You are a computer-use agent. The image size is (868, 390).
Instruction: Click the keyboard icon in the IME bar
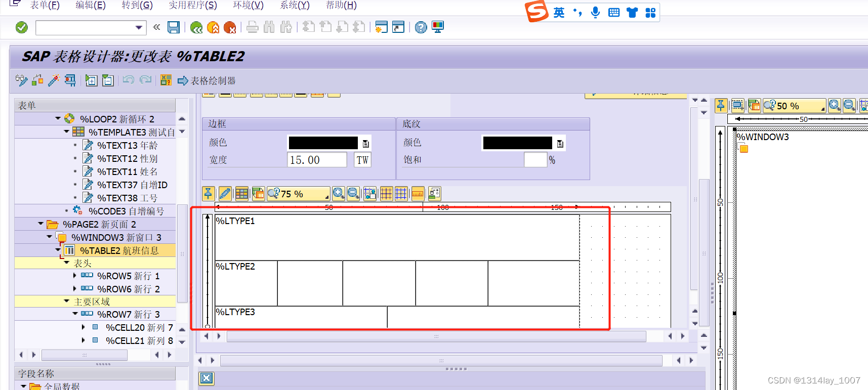tap(614, 12)
